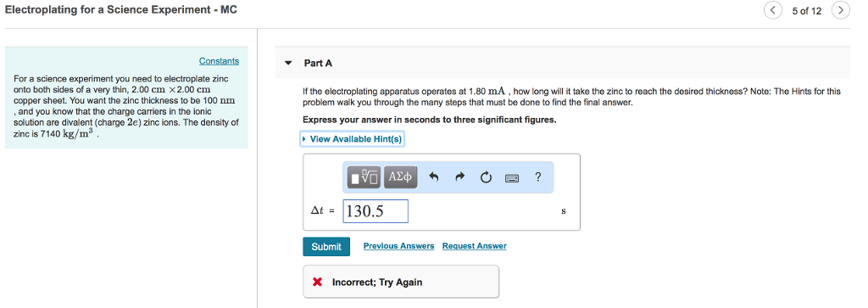The image size is (868, 308).
Task: Click the Δt answer input field
Action: click(x=376, y=211)
